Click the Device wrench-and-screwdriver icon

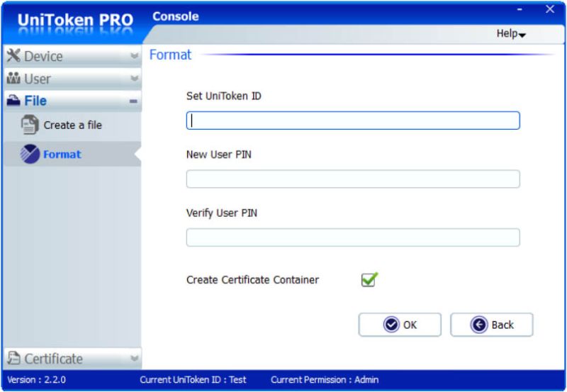(x=13, y=55)
